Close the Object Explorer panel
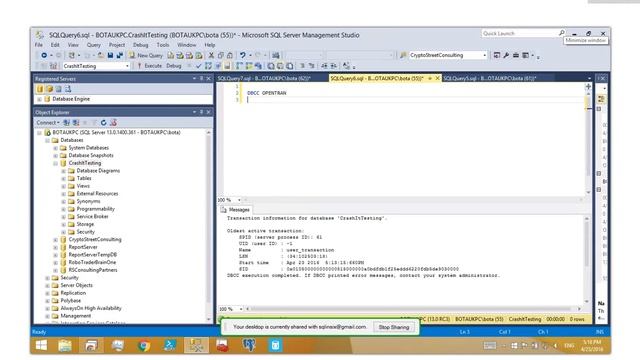The width and height of the screenshot is (640, 360). [209, 112]
